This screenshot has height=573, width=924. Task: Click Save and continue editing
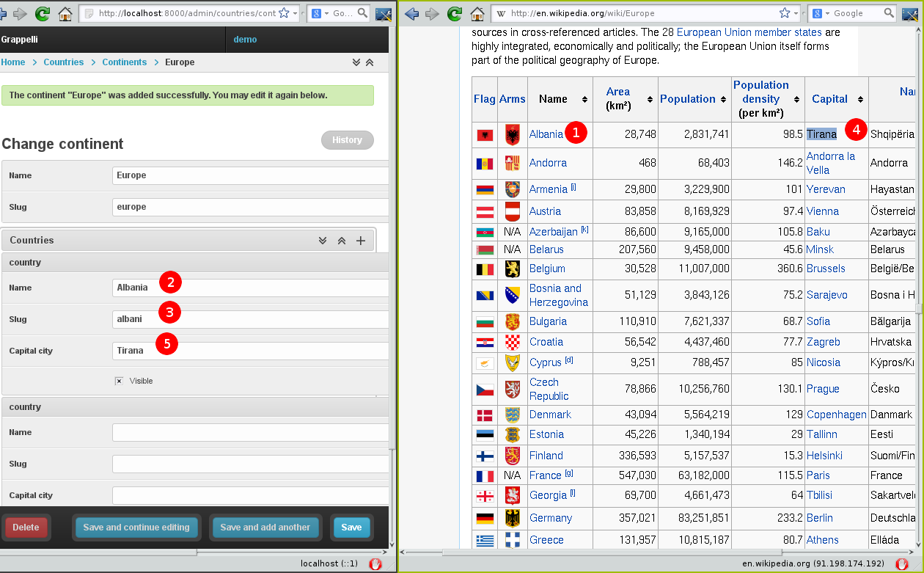pyautogui.click(x=136, y=528)
